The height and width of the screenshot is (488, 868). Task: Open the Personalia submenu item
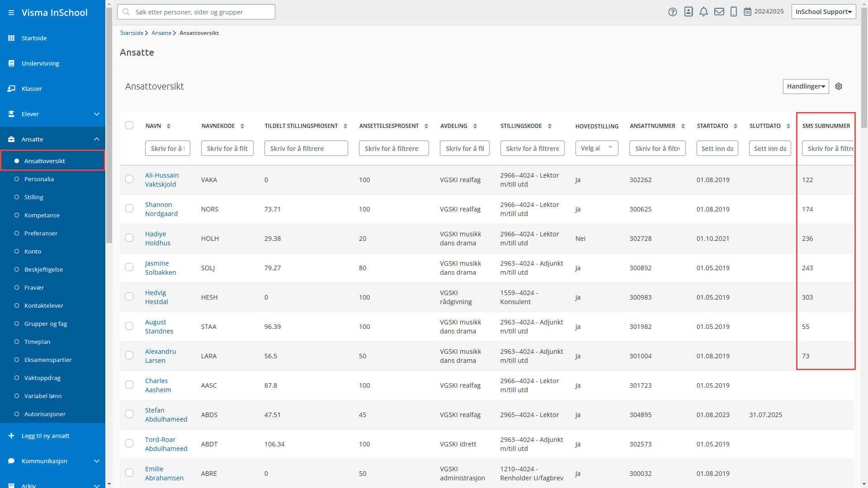click(x=39, y=179)
